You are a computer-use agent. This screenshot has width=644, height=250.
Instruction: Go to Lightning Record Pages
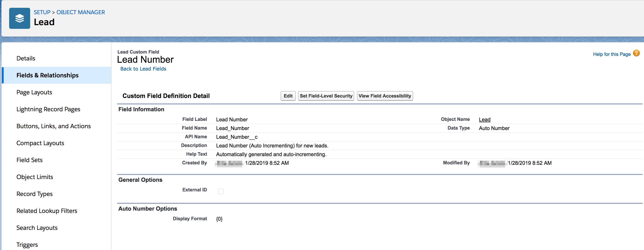tap(48, 109)
